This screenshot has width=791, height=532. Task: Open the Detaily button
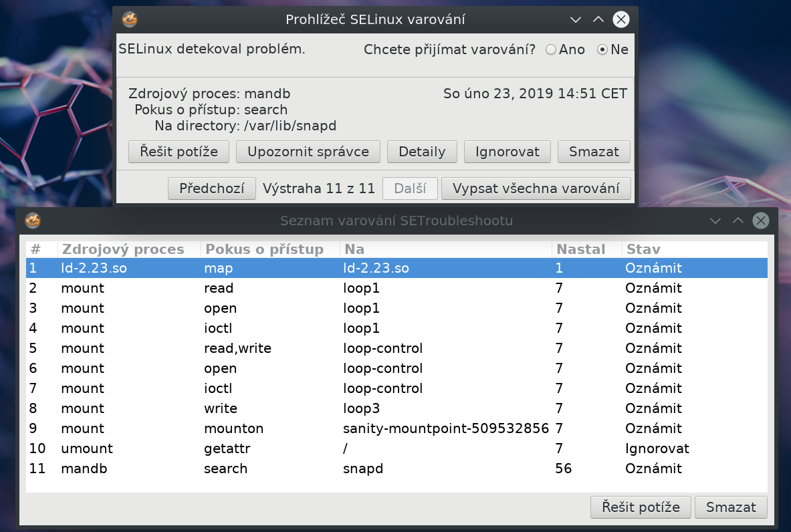[422, 152]
